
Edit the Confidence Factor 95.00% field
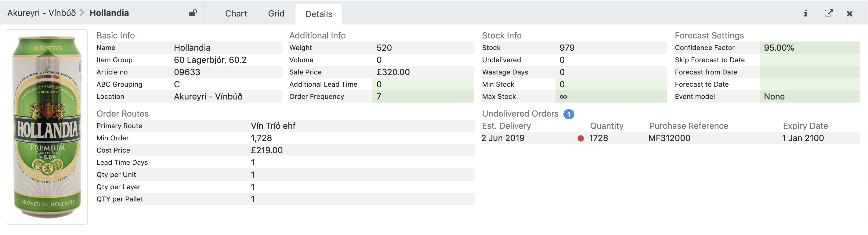(x=810, y=48)
